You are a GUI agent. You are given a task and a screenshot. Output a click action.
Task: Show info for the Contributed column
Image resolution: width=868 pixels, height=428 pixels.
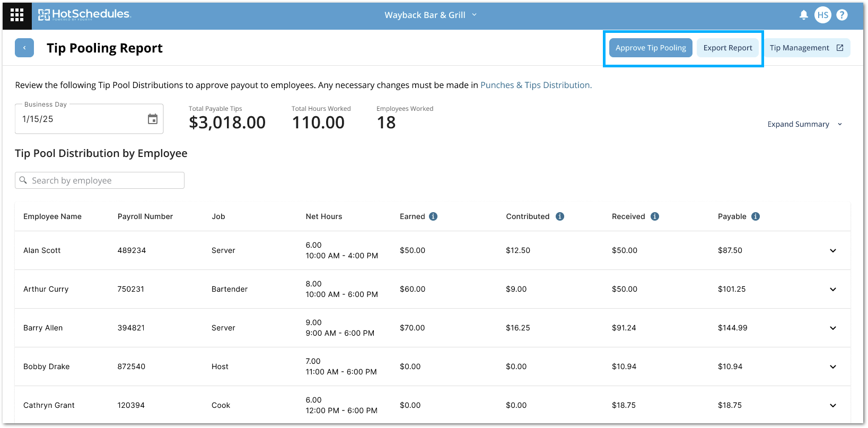pyautogui.click(x=560, y=216)
